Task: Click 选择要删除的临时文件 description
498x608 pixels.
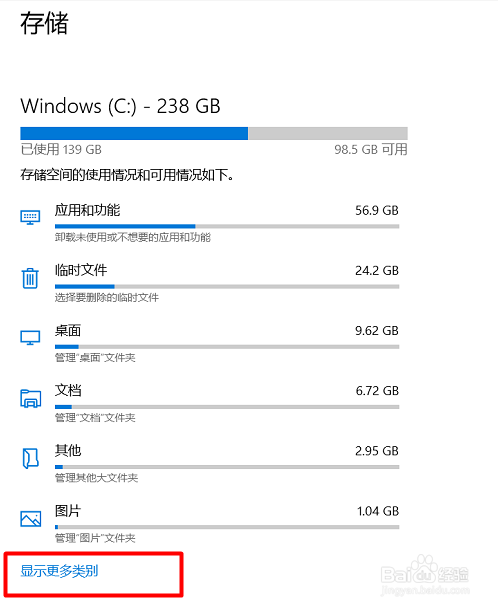Action: coord(107,297)
